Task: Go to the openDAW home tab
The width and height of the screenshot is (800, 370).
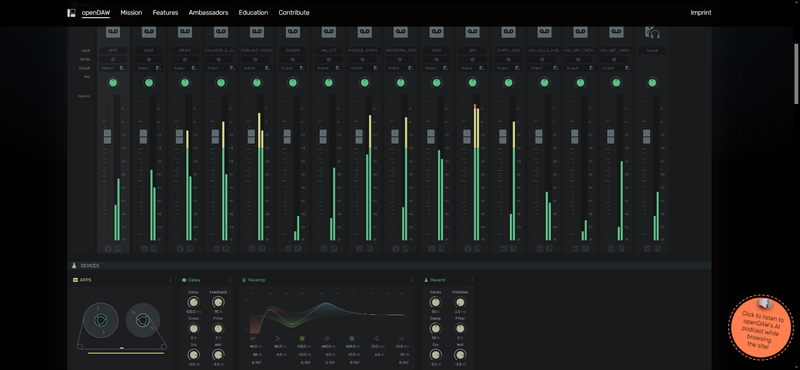Action: 96,13
